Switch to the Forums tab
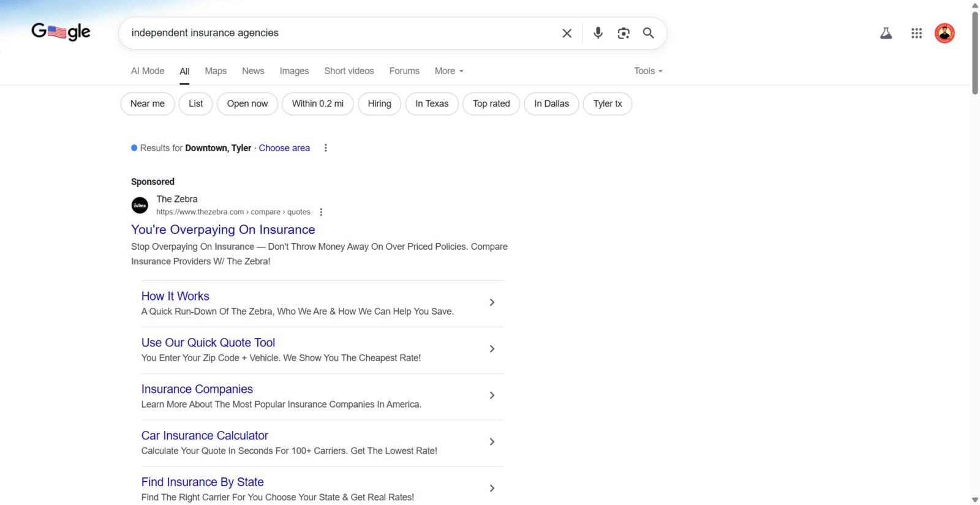The height and width of the screenshot is (505, 980). coord(404,71)
